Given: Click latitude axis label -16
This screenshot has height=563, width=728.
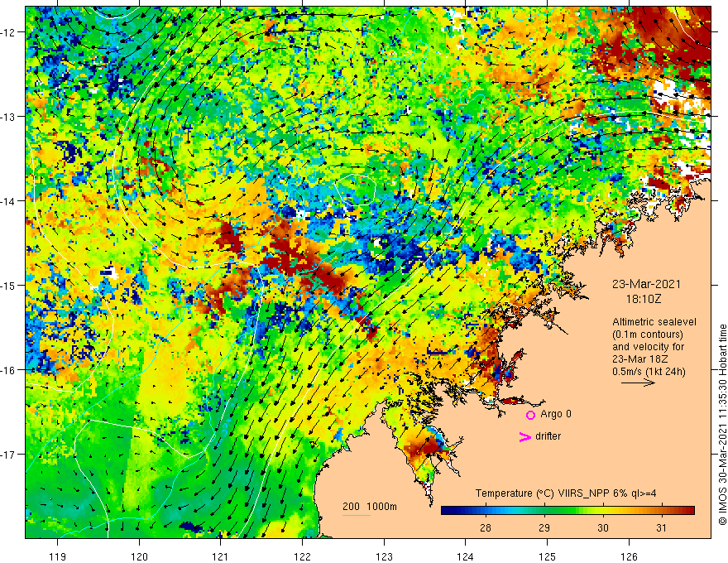Looking at the screenshot, I should tap(9, 370).
